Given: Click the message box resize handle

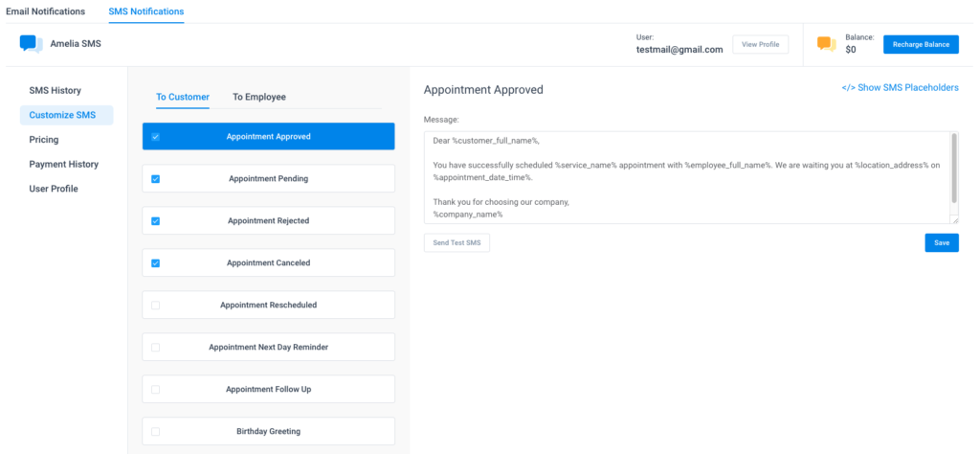Looking at the screenshot, I should pos(954,219).
